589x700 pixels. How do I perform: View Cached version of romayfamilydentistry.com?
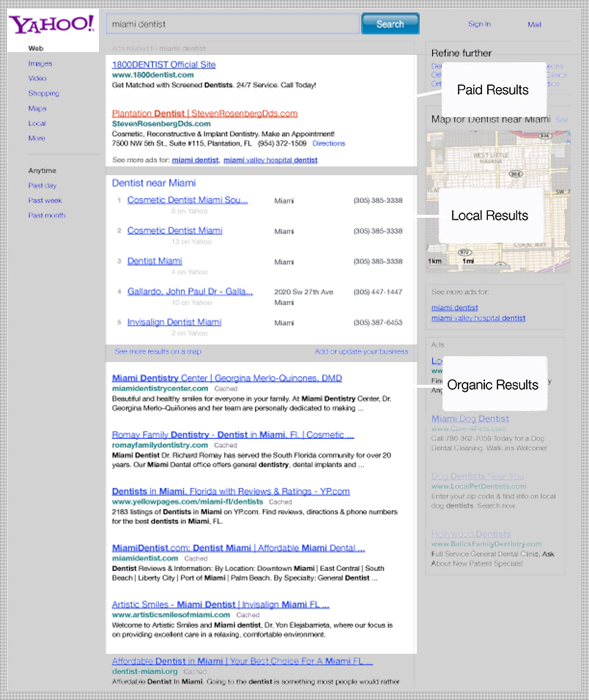tap(225, 445)
